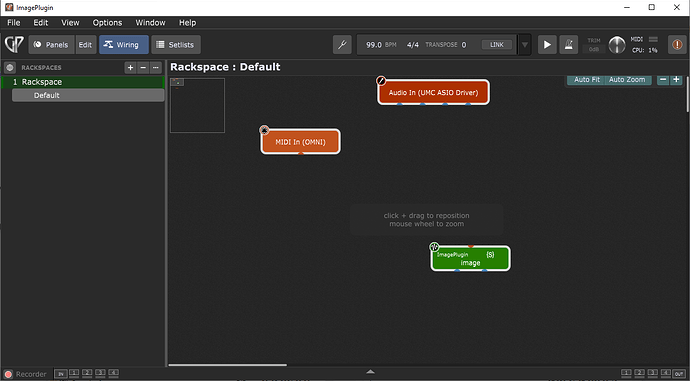This screenshot has height=381, width=690.
Task: Select the MIDI In (OMNI) block
Action: 301,142
